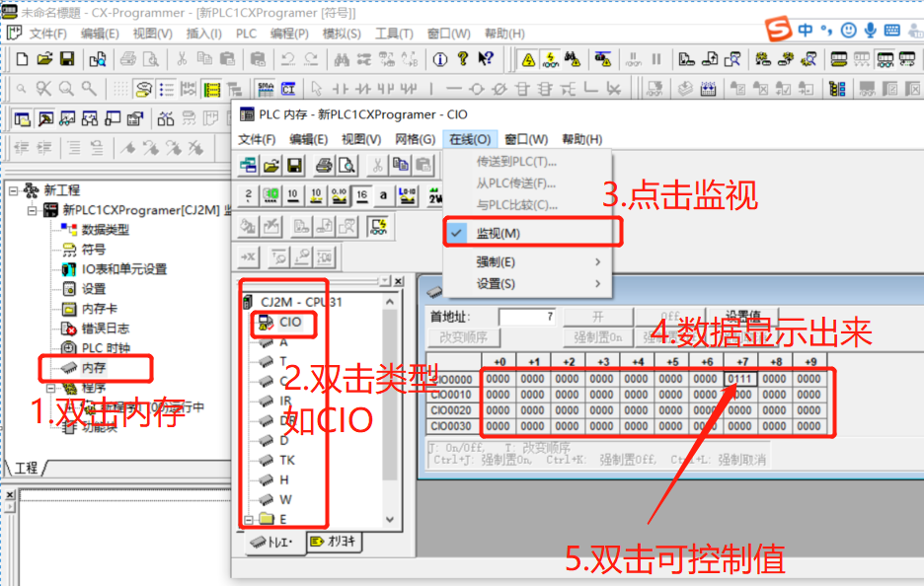Expand the 强制(E) submenu

[527, 261]
